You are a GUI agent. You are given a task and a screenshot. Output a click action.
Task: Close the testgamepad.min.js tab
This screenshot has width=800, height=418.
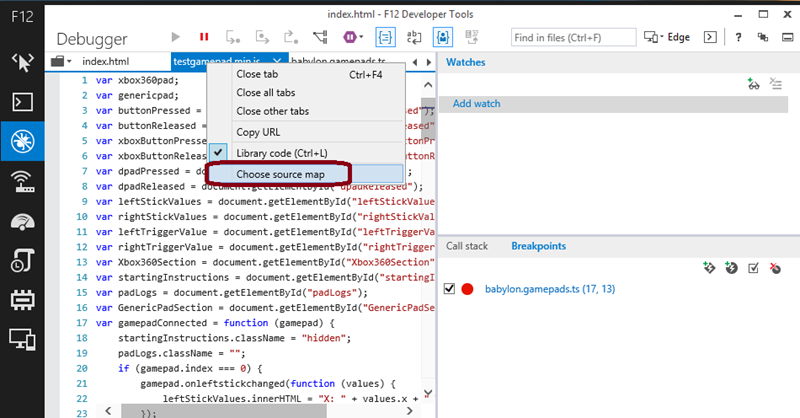point(277,61)
